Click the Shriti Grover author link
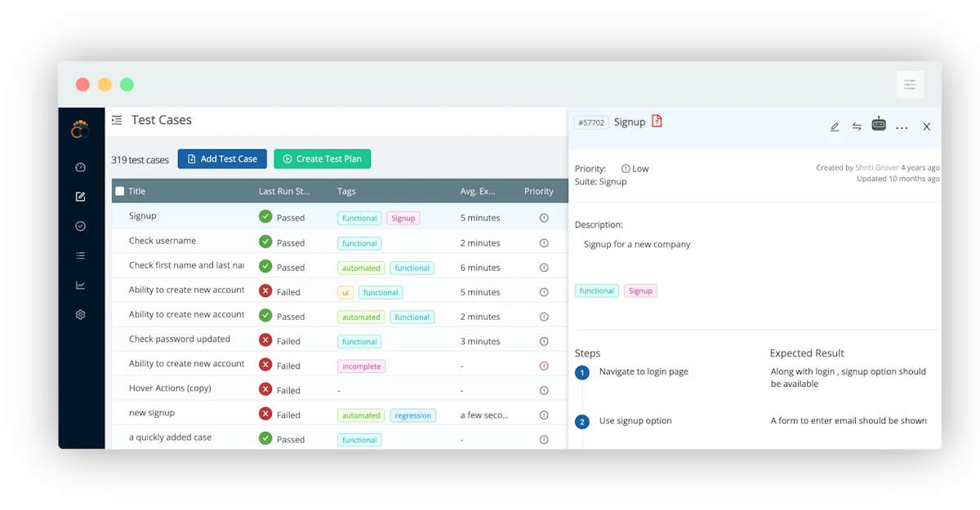The image size is (980, 510). (x=876, y=168)
